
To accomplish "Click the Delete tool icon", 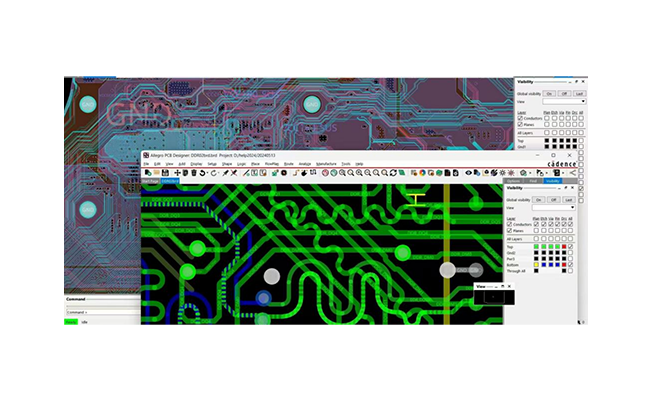I will tap(194, 173).
